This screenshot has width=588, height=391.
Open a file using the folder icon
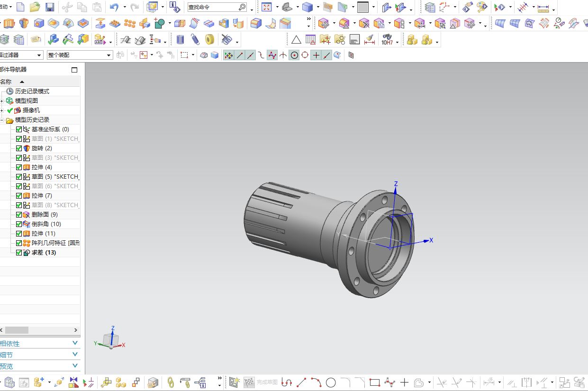(x=35, y=7)
